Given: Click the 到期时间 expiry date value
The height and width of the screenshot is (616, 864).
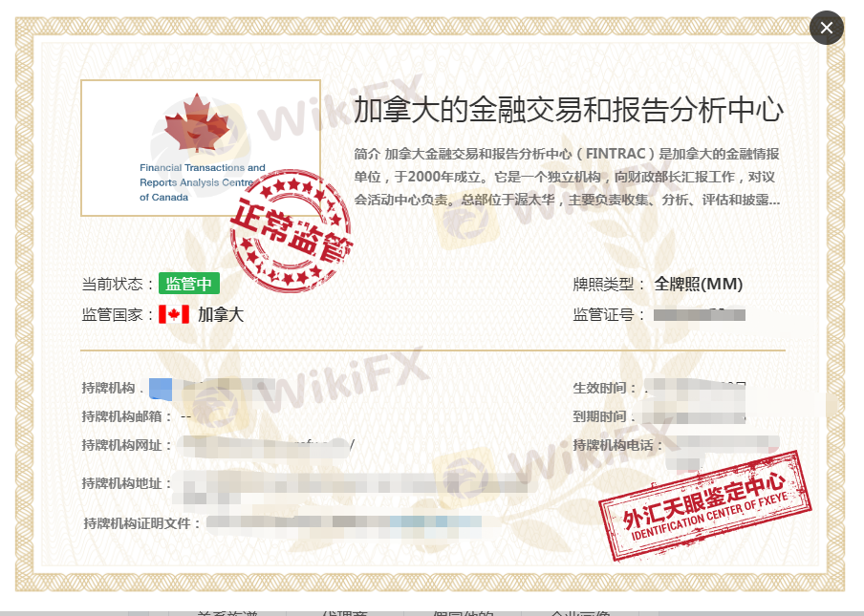Looking at the screenshot, I should 696,417.
